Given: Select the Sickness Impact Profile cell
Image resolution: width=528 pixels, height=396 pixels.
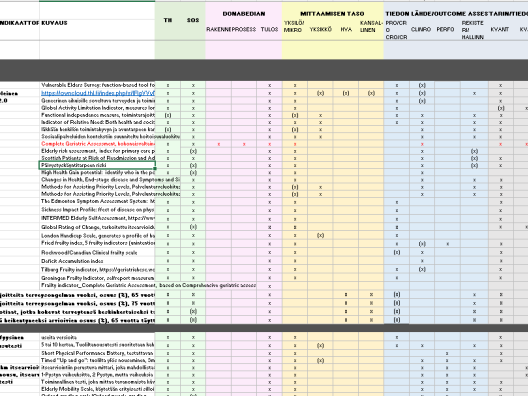Looking at the screenshot, I should (97, 210).
